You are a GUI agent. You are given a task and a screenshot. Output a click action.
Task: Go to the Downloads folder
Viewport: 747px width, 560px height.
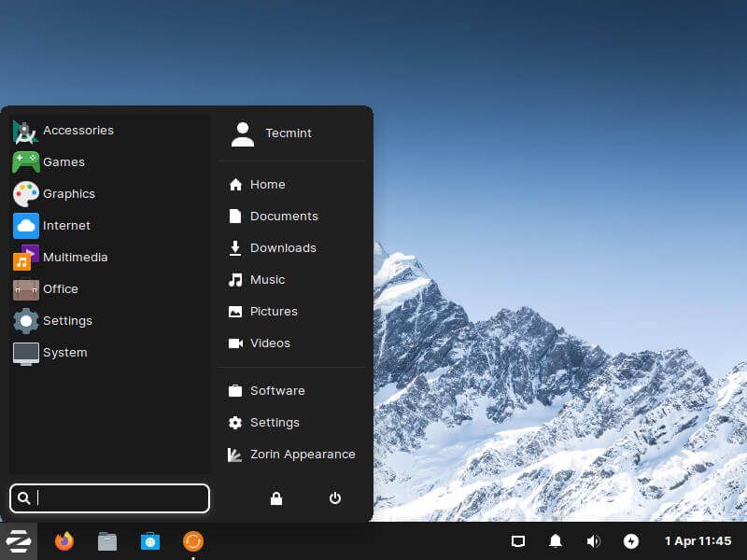pyautogui.click(x=283, y=247)
